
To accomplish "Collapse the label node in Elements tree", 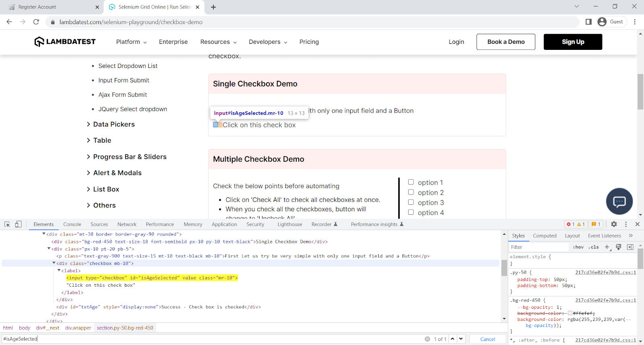I will coord(59,271).
